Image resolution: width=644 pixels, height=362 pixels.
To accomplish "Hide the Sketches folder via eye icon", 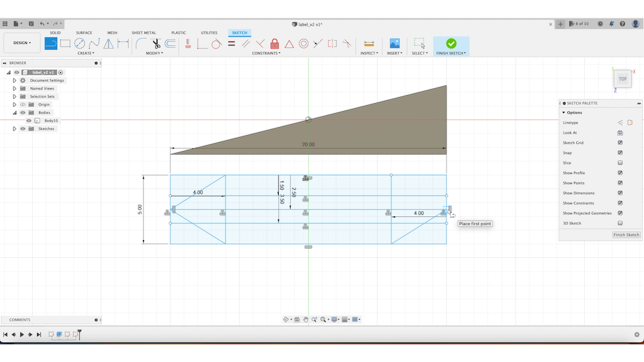I will 23,129.
